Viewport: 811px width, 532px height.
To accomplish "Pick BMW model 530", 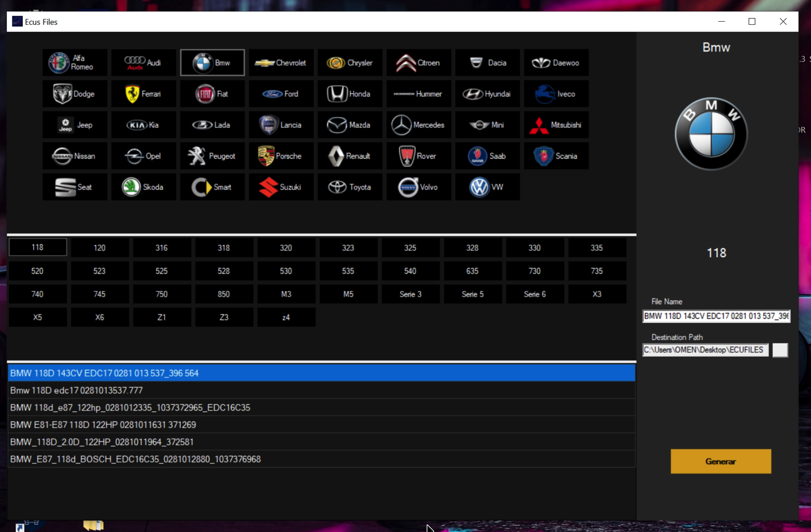I will click(286, 271).
